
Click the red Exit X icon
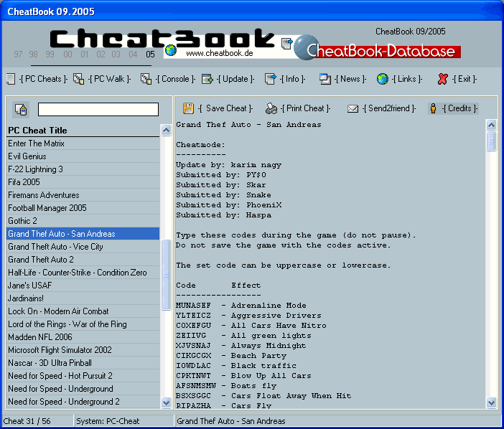point(443,79)
